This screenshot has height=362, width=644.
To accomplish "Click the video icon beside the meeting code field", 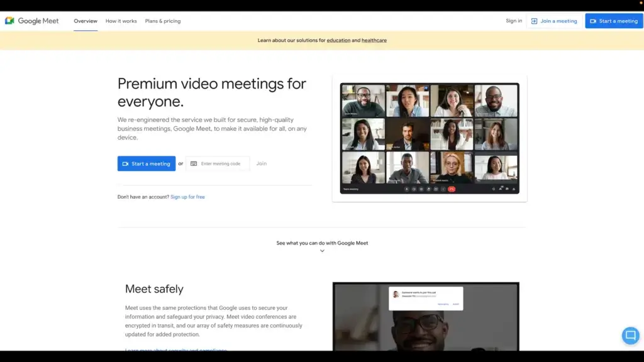I will point(195,163).
